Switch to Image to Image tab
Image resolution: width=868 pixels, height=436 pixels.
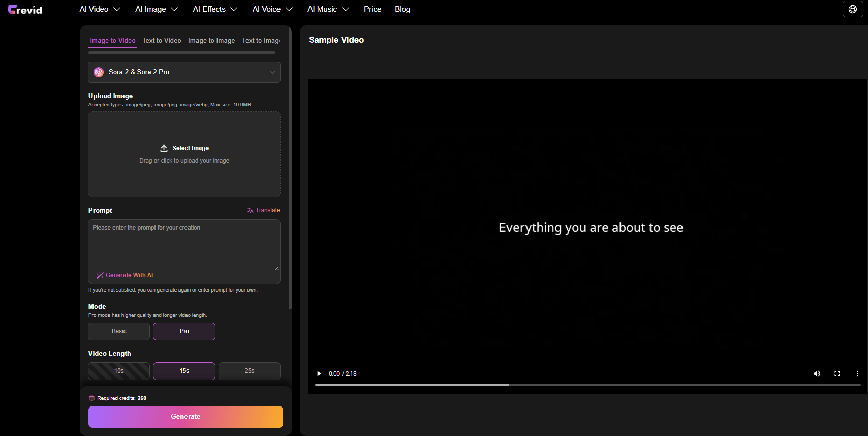pos(211,41)
